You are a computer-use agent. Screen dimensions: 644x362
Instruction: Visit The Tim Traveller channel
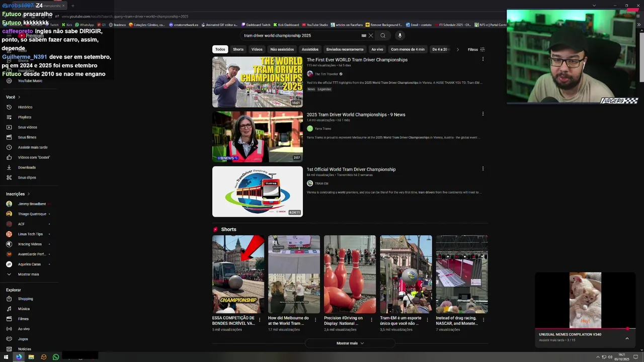327,74
